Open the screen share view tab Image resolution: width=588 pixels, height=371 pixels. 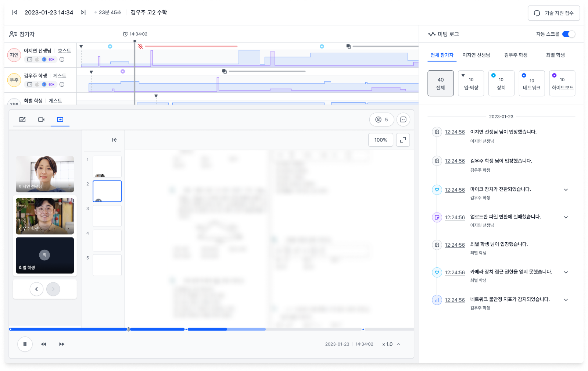60,119
